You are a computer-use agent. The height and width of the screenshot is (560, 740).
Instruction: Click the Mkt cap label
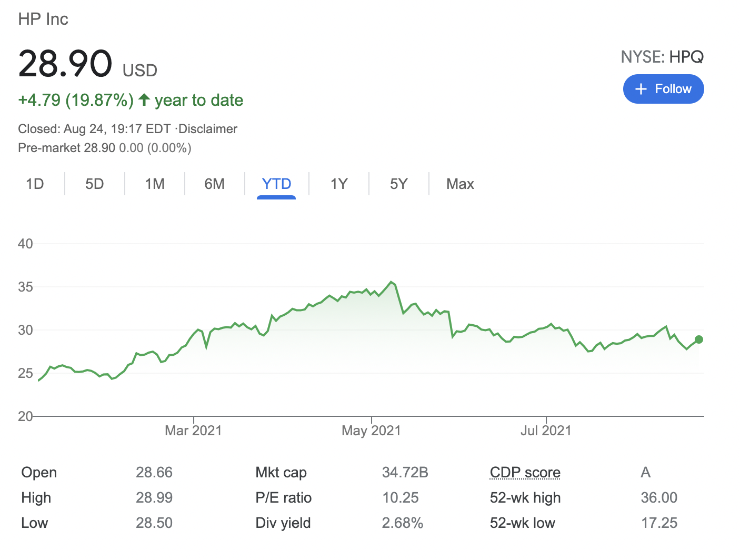pyautogui.click(x=281, y=473)
